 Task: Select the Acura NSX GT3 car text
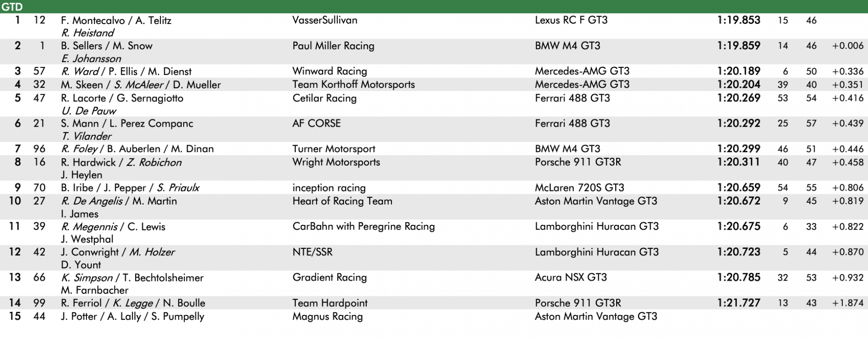[x=571, y=277]
